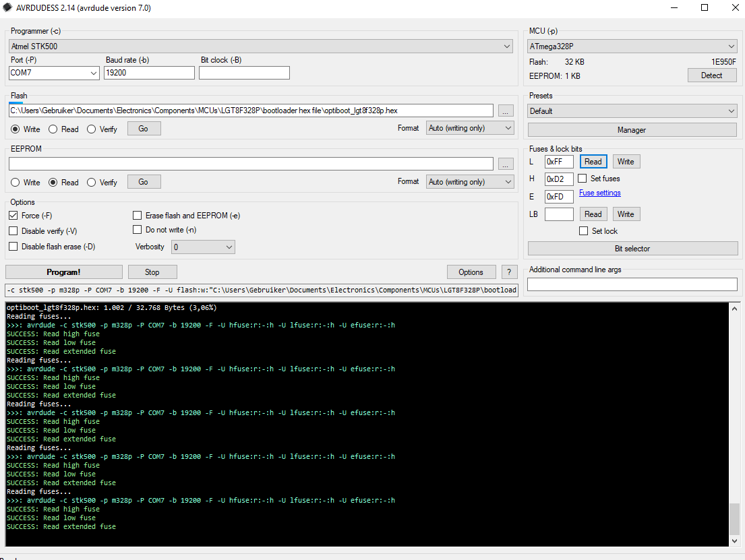Close the AVRDUDESS window
The image size is (745, 560).
735,7
